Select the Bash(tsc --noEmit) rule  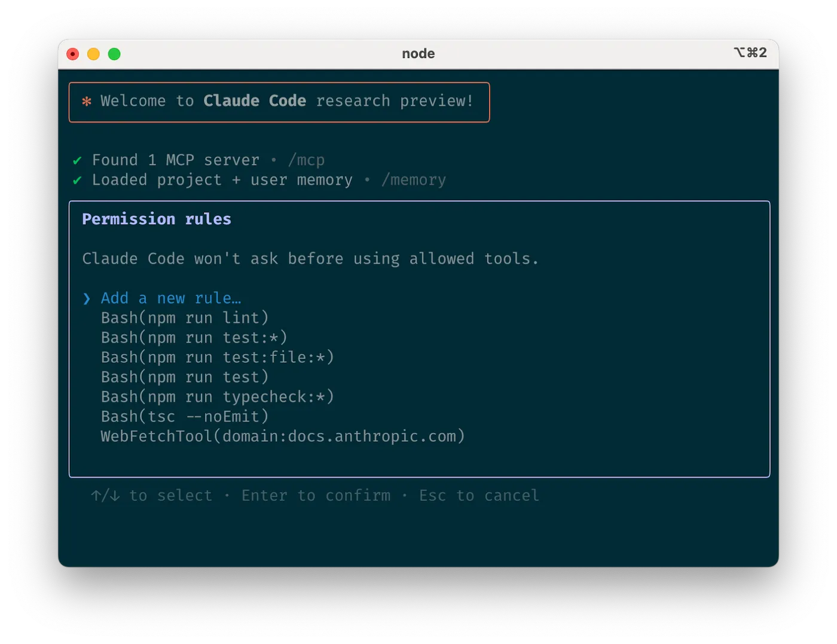click(x=185, y=417)
